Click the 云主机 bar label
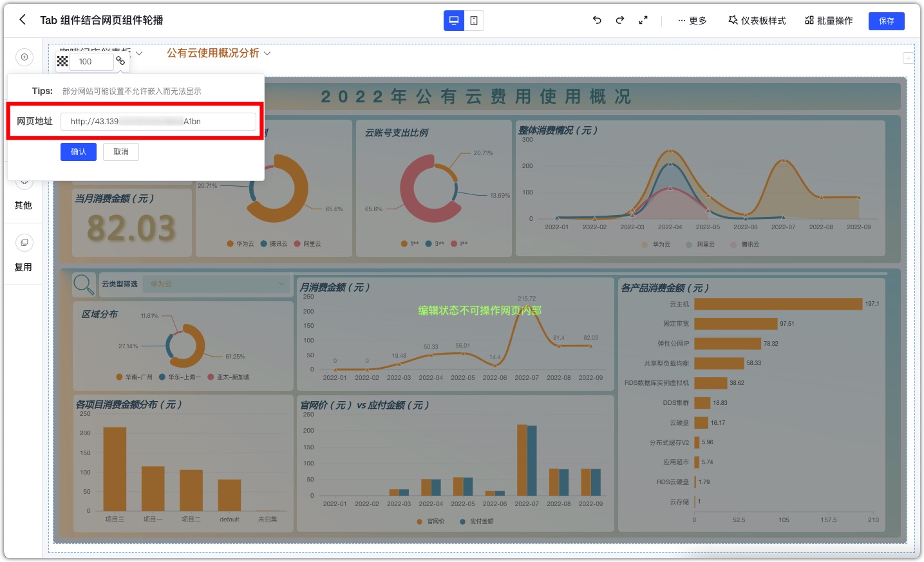Viewport: 924px width, 562px height. coord(679,304)
